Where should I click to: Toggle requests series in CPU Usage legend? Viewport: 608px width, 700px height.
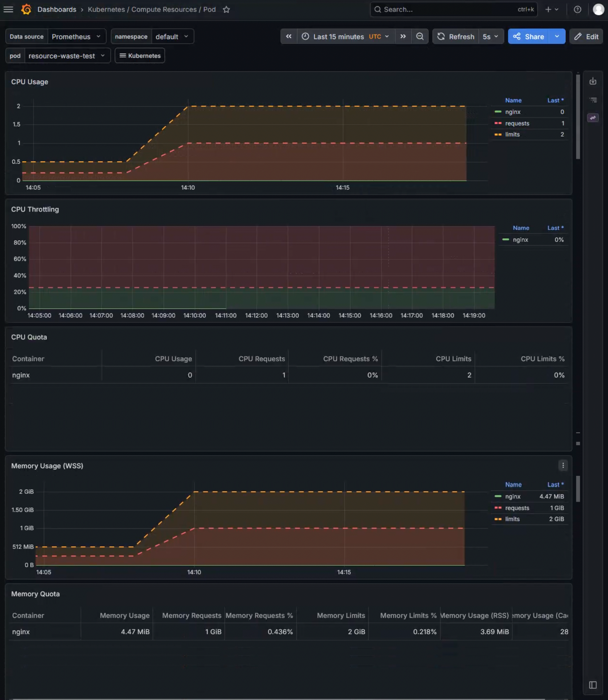click(517, 123)
